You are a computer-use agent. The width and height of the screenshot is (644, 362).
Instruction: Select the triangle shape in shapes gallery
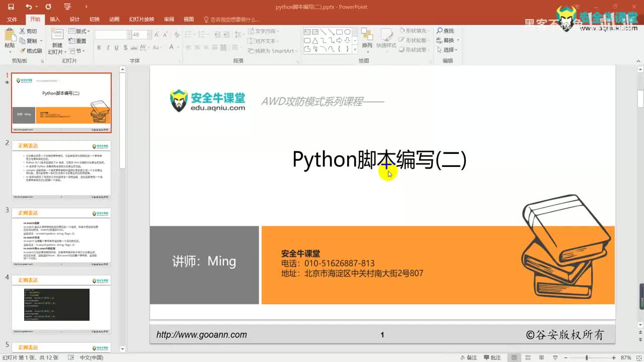point(315,40)
